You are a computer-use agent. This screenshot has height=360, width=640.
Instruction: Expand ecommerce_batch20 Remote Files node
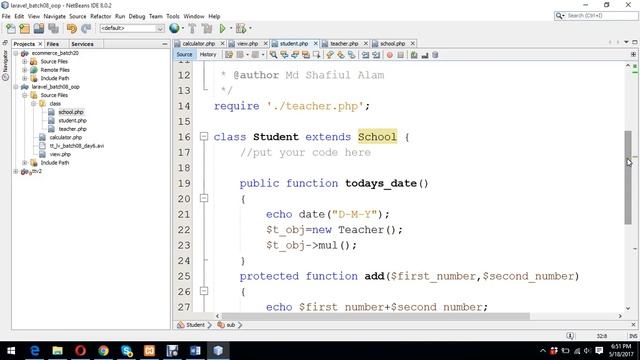click(24, 70)
